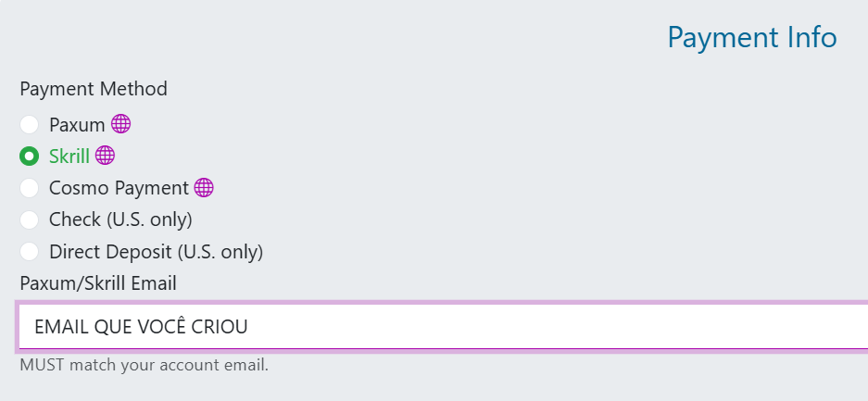Click the globe icon after Cosmo Payment
The height and width of the screenshot is (401, 868).
(204, 188)
